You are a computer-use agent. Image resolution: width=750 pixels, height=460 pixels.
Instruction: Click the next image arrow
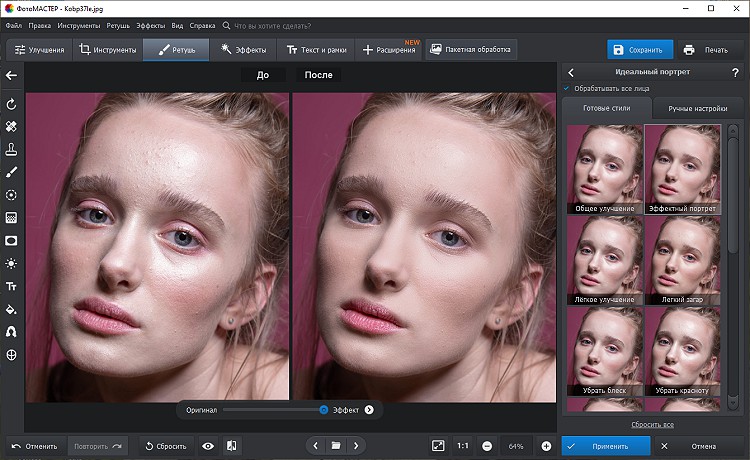[x=356, y=445]
